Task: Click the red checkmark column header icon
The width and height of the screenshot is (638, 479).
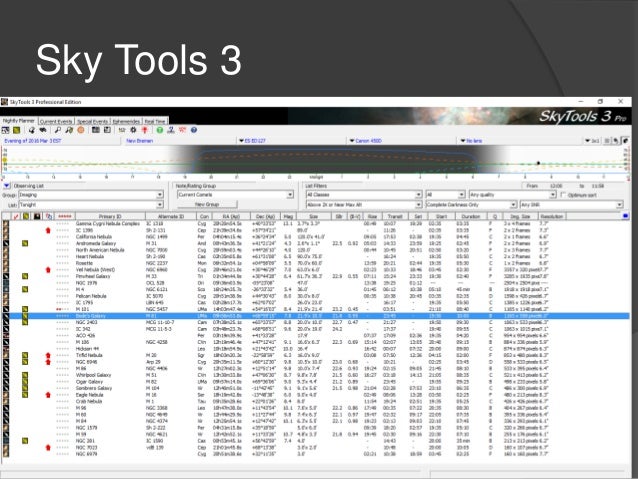Action: pos(16,217)
